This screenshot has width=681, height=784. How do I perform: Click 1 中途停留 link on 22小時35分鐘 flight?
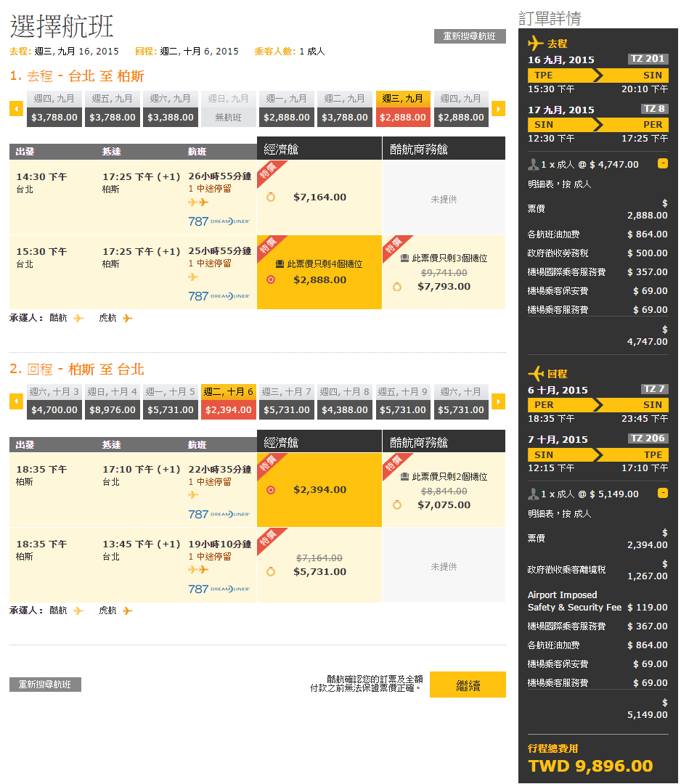pyautogui.click(x=210, y=482)
